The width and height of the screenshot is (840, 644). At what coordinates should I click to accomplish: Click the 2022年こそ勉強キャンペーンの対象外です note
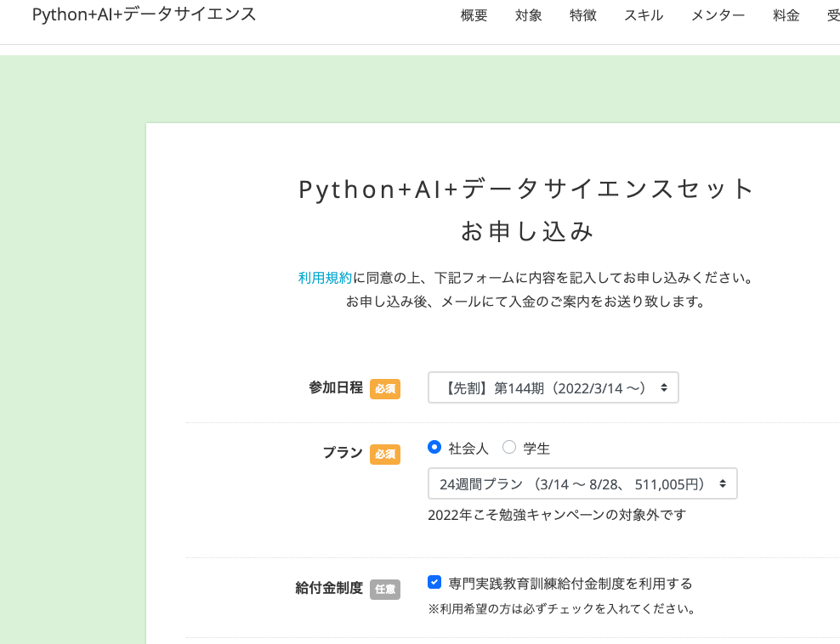click(x=557, y=515)
